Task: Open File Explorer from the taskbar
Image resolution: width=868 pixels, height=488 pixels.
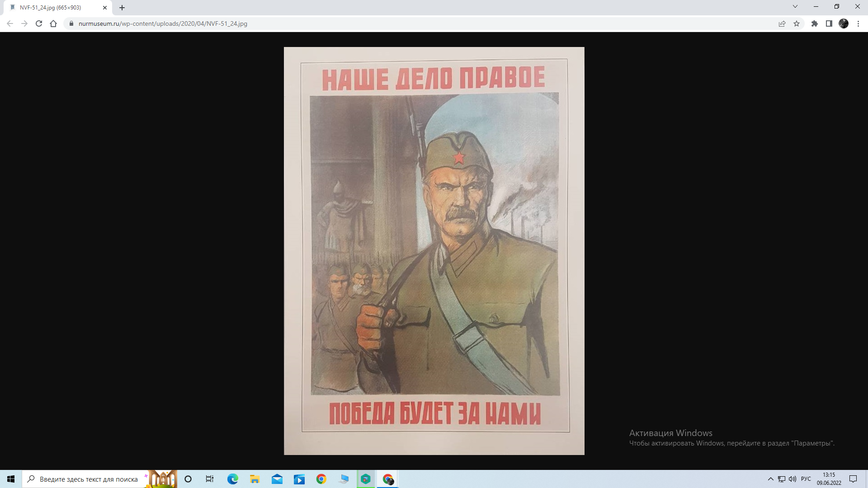Action: pos(255,479)
